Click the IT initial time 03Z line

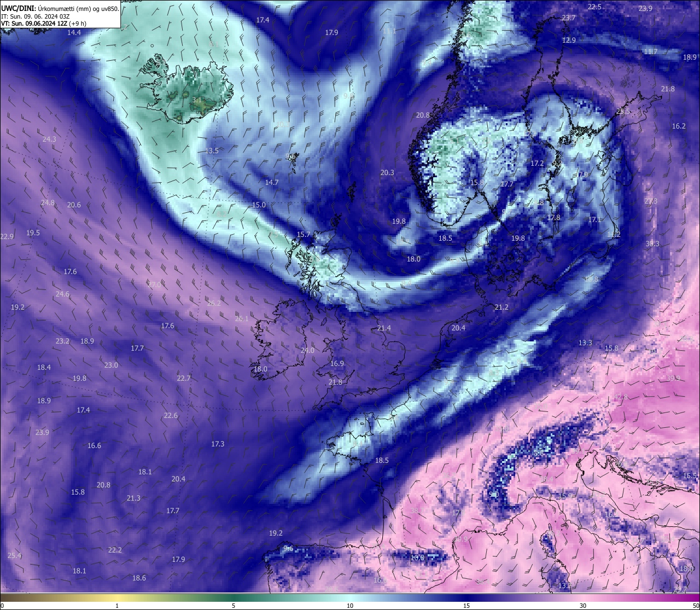point(35,16)
